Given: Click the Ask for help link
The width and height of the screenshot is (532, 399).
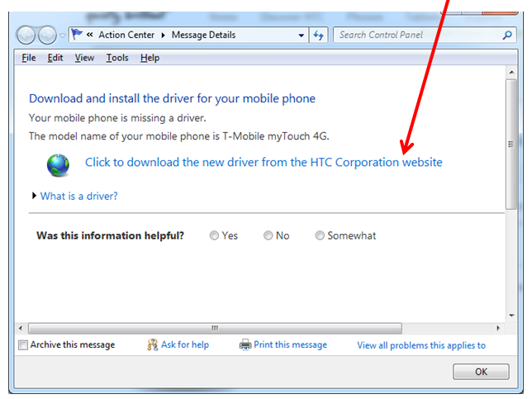Looking at the screenshot, I should (x=185, y=344).
